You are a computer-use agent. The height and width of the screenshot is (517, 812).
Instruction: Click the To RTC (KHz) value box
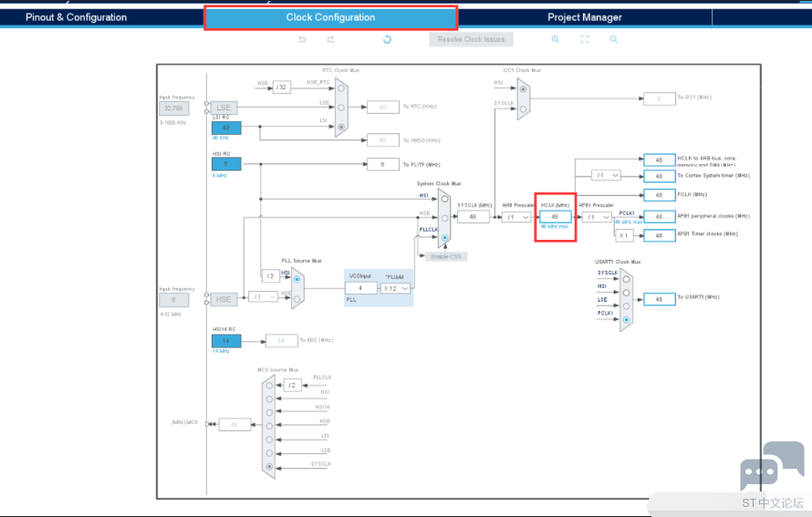(x=382, y=107)
